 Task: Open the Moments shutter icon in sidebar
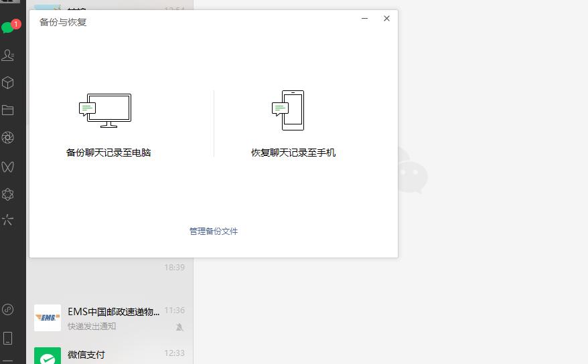8,138
